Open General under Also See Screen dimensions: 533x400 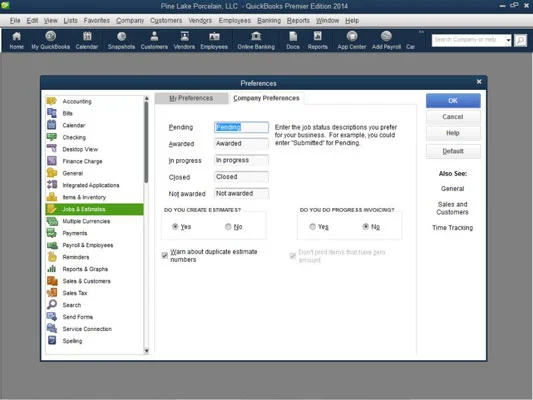click(452, 189)
